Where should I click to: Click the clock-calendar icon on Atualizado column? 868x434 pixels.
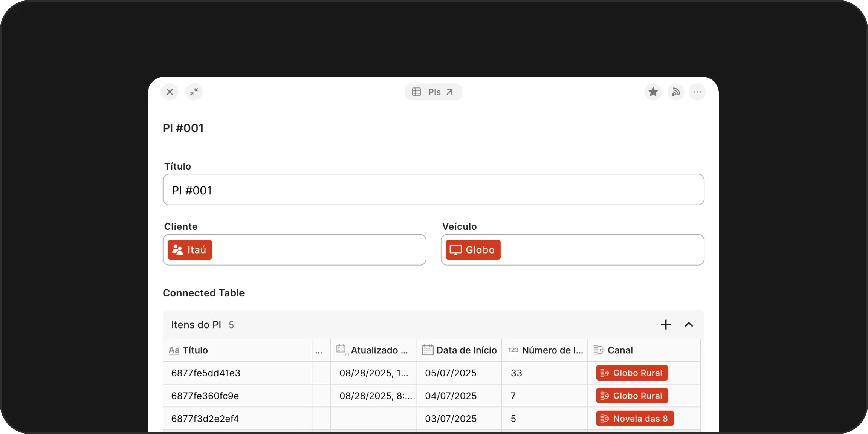click(341, 350)
